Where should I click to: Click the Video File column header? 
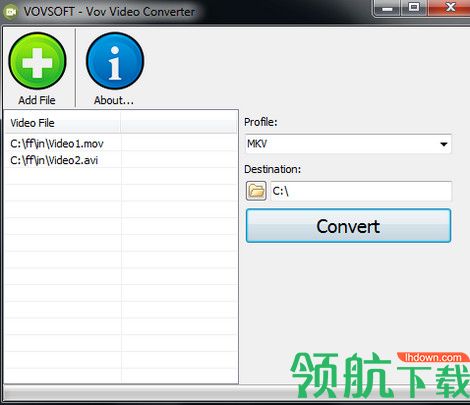(x=63, y=123)
